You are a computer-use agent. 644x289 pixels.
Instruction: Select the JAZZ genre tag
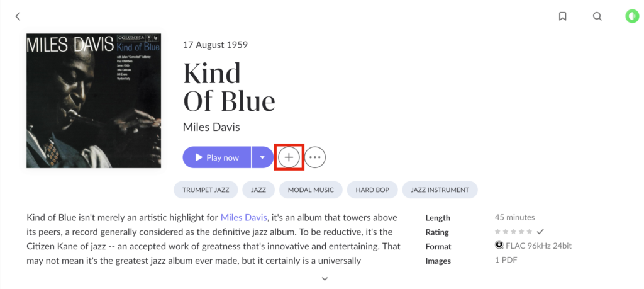pyautogui.click(x=258, y=190)
